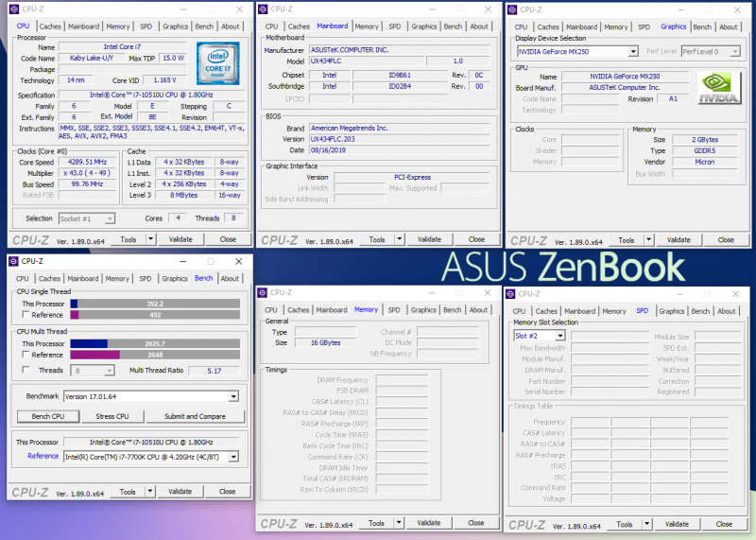Select Graphics tab in the Memory window
756x540 pixels.
(423, 310)
